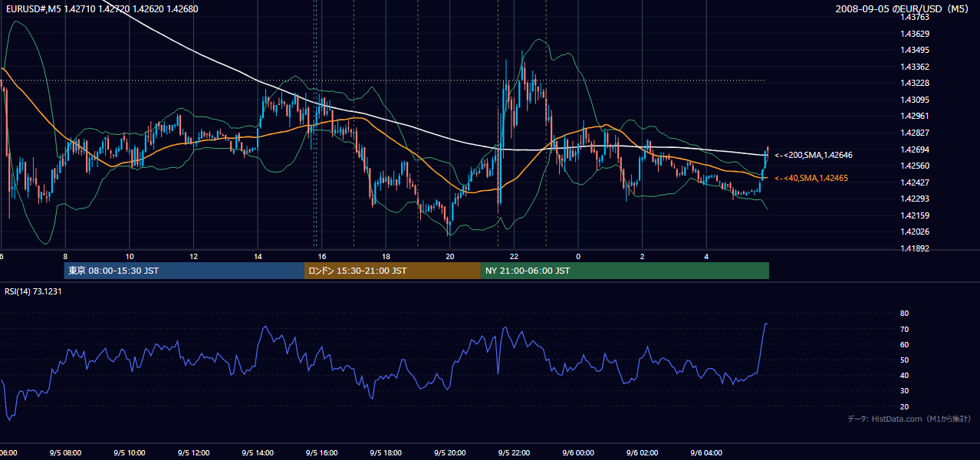The width and height of the screenshot is (980, 460).
Task: Click the 9/5 22:00 bottom date label
Action: coord(514,453)
